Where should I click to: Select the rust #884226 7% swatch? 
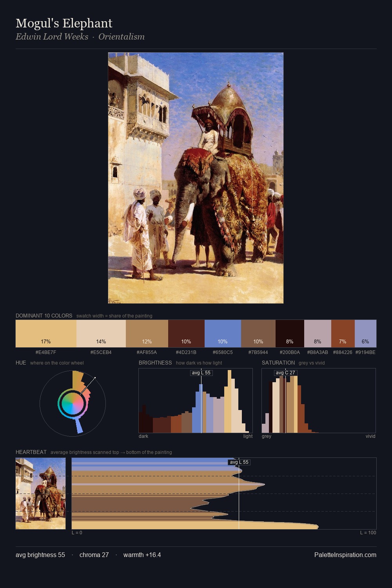343,334
